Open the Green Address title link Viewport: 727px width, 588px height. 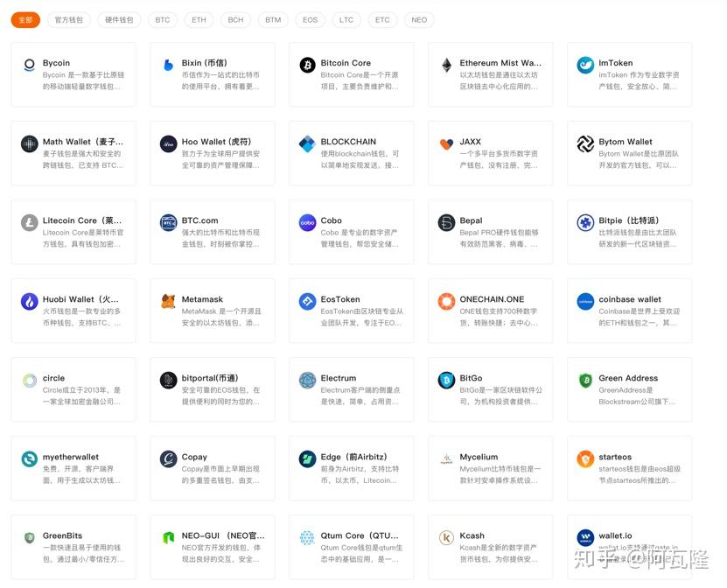[x=628, y=378]
